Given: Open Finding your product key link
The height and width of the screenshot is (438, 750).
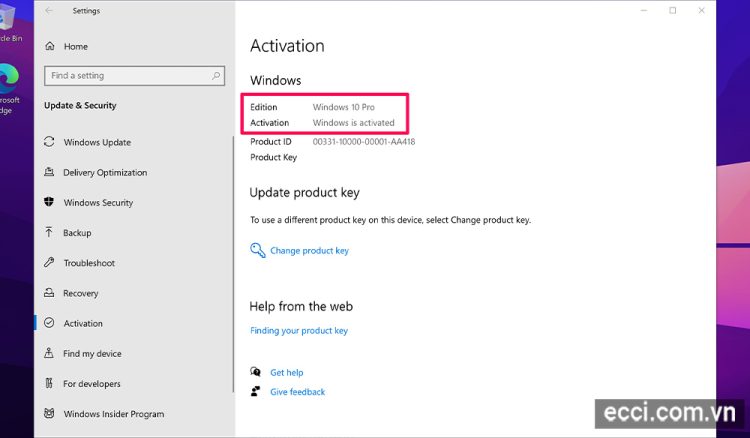Looking at the screenshot, I should (299, 330).
